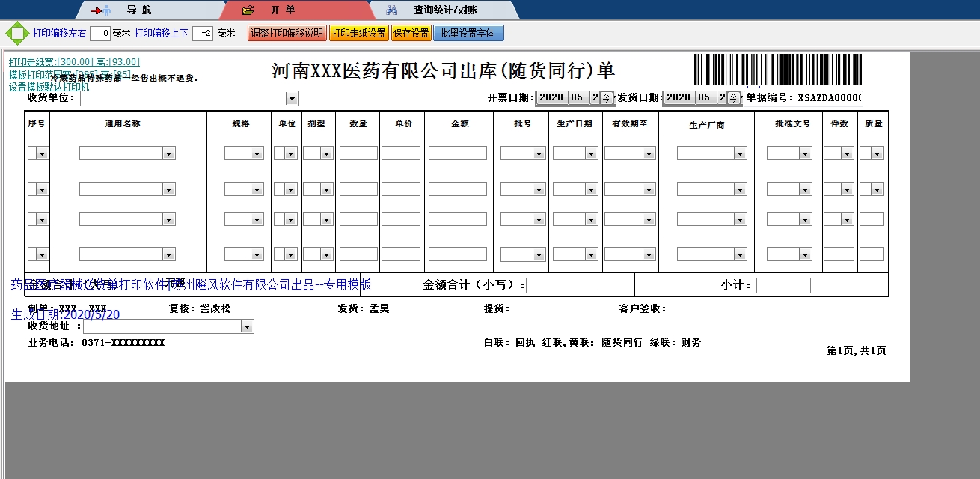The image size is (980, 479).
Task: Open first row 生产厂商 dropdown
Action: tap(739, 153)
